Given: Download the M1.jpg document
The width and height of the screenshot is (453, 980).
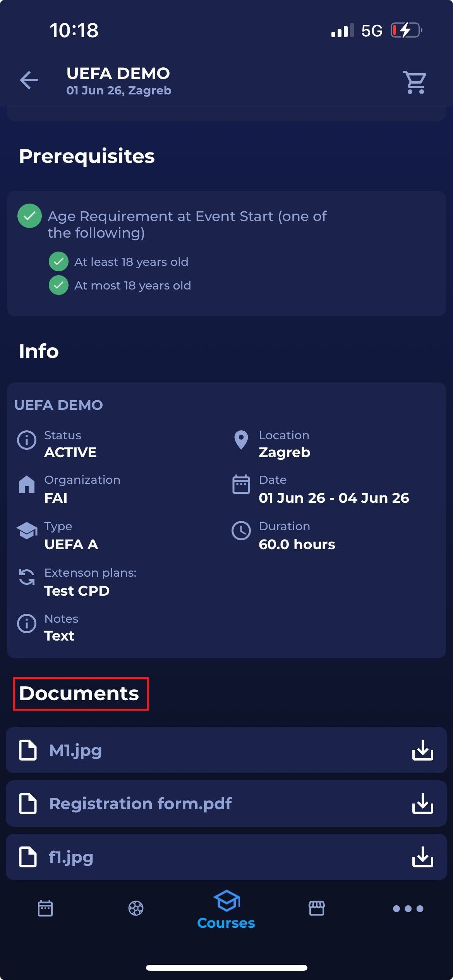Looking at the screenshot, I should (422, 750).
